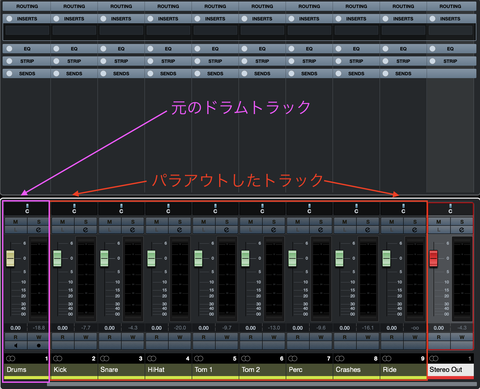This screenshot has height=389, width=480.
Task: Click the horizontal scrollbar below the channel names
Action: tap(262, 384)
